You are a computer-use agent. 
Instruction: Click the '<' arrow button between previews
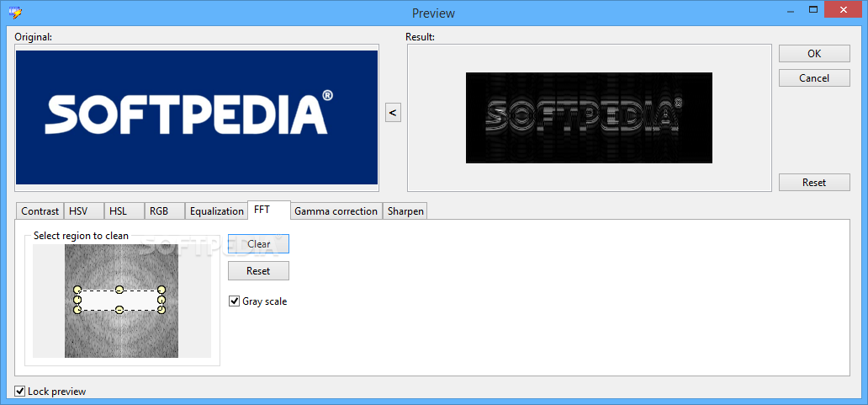pyautogui.click(x=393, y=113)
